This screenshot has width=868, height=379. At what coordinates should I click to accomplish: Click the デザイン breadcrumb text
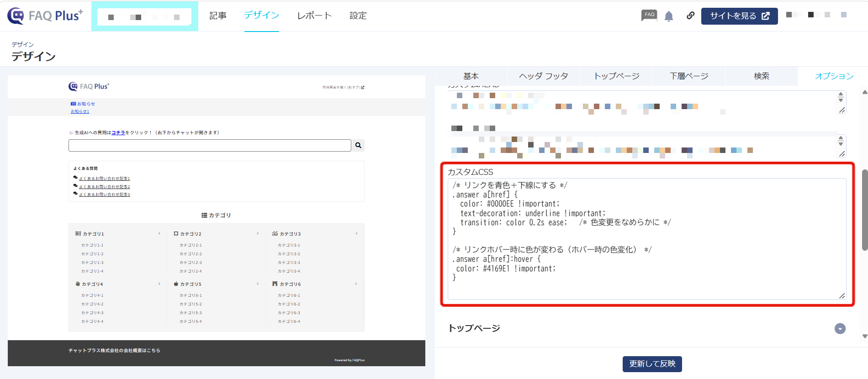click(x=23, y=44)
